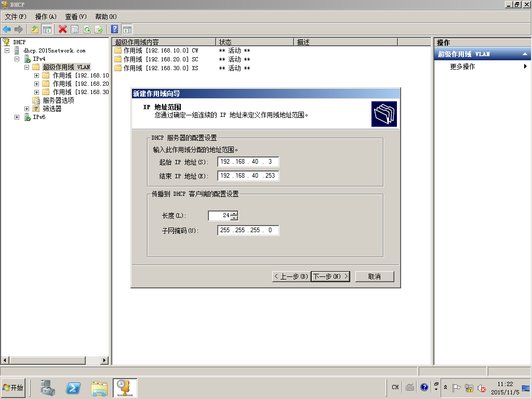532x399 pixels.
Task: Click the 长度 value field showing 24
Action: pyautogui.click(x=219, y=216)
